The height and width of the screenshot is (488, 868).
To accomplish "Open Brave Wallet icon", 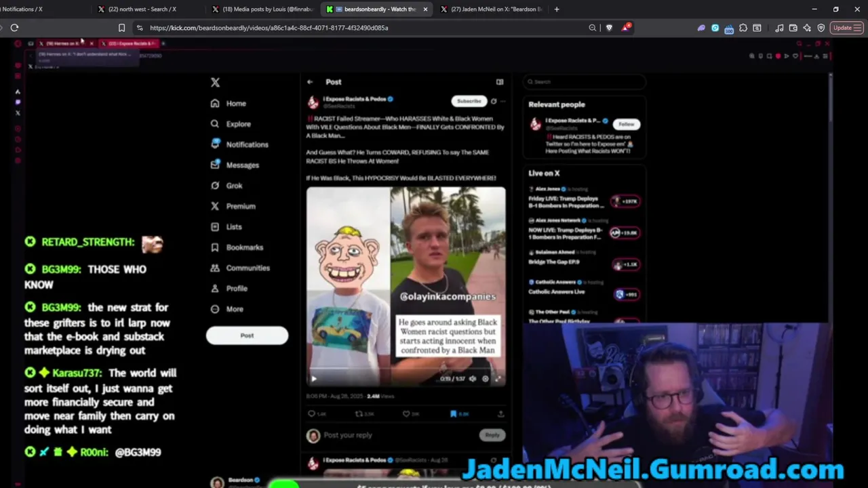I will pos(793,28).
